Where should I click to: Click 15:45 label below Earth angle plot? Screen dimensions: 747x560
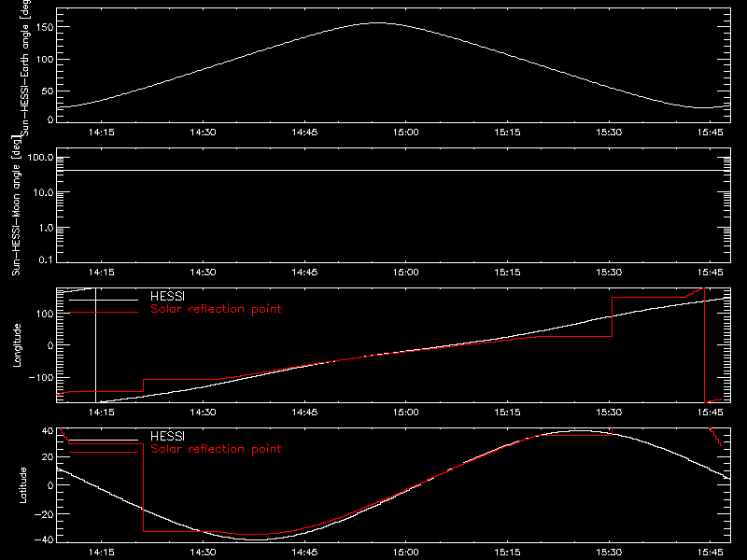point(711,133)
